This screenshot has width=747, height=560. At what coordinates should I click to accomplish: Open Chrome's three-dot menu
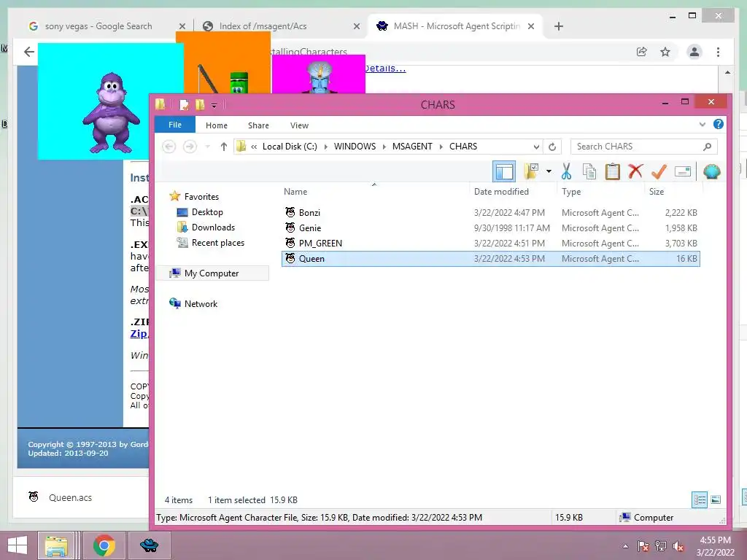pos(718,52)
